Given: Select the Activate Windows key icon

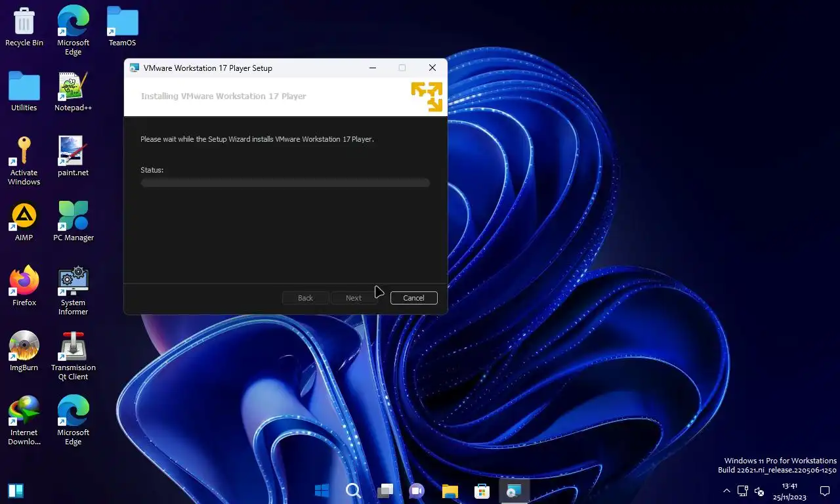Looking at the screenshot, I should click(x=24, y=161).
